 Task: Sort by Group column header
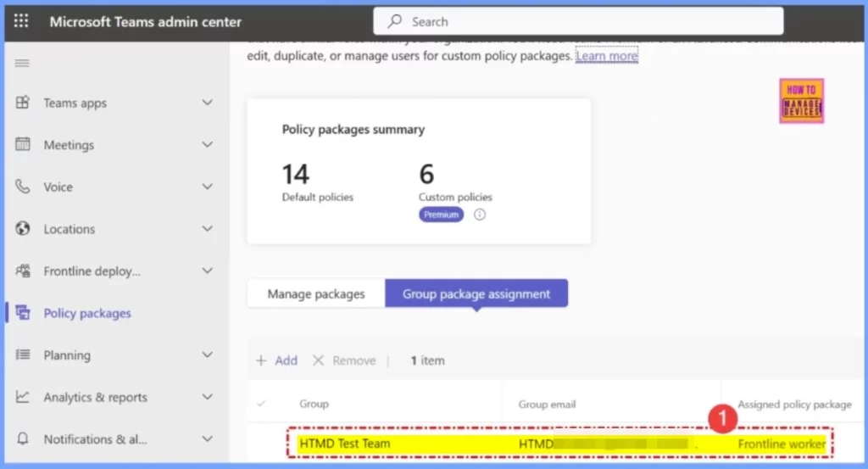tap(314, 404)
